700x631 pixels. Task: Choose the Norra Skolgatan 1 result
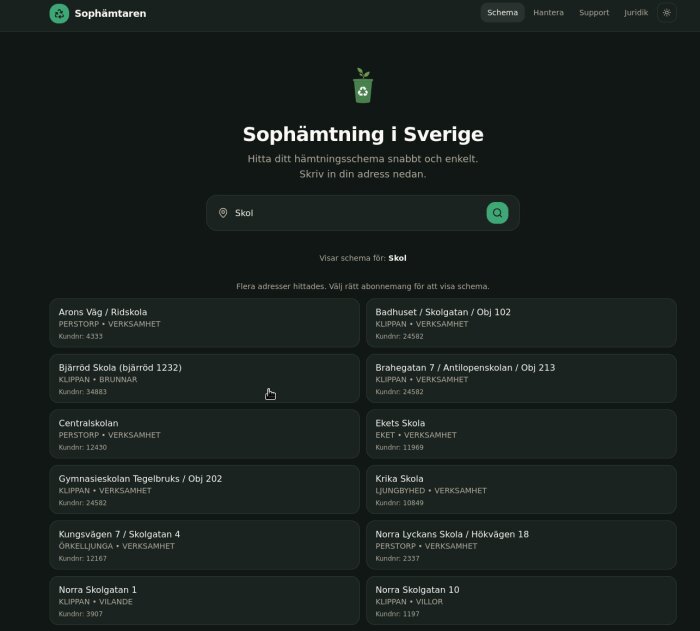pos(204,601)
